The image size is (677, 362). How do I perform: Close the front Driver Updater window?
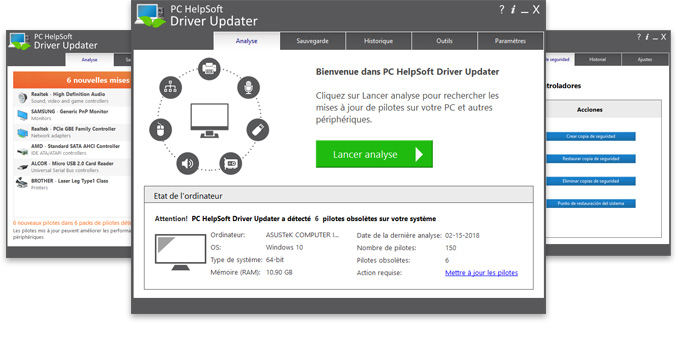pos(536,10)
